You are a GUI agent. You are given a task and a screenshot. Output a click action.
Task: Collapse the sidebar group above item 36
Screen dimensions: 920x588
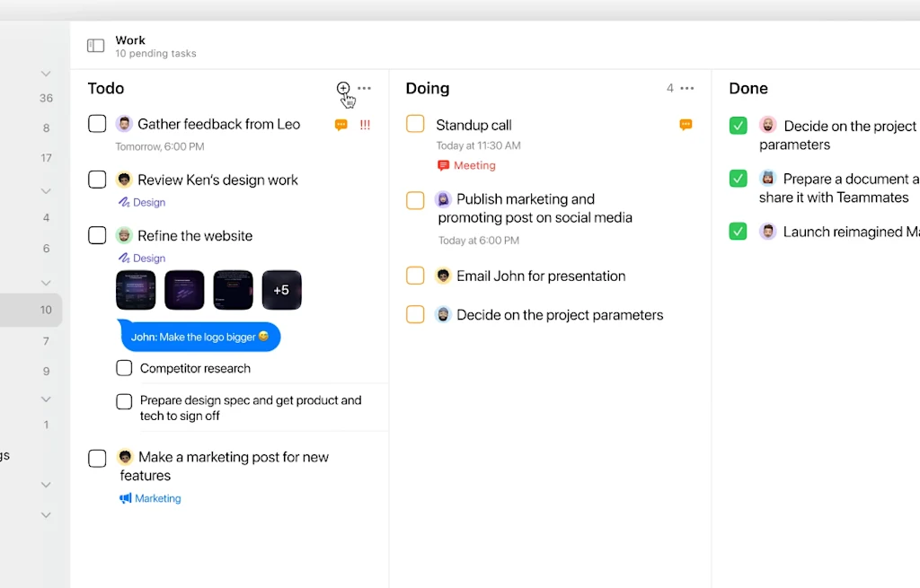tap(46, 73)
